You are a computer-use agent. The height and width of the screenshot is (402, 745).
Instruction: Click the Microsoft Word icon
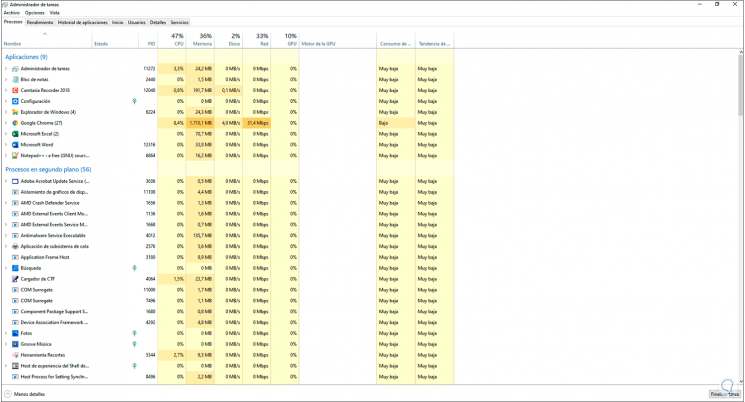15,145
